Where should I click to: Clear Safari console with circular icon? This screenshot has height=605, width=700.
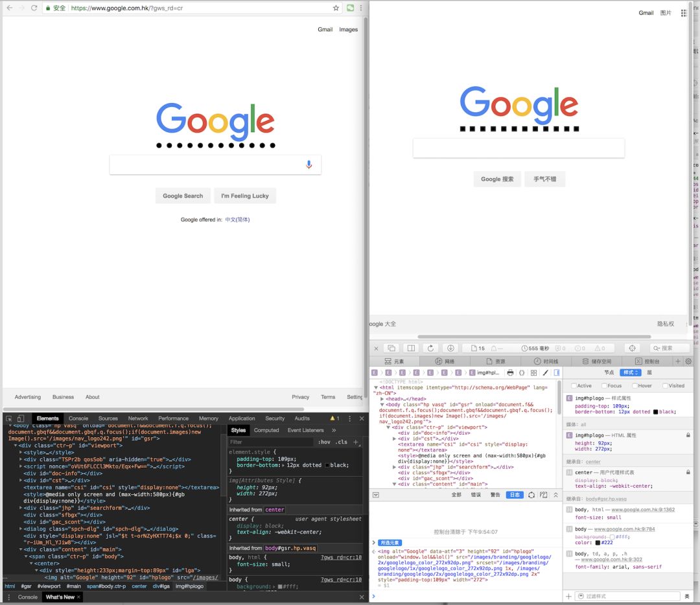(x=531, y=495)
